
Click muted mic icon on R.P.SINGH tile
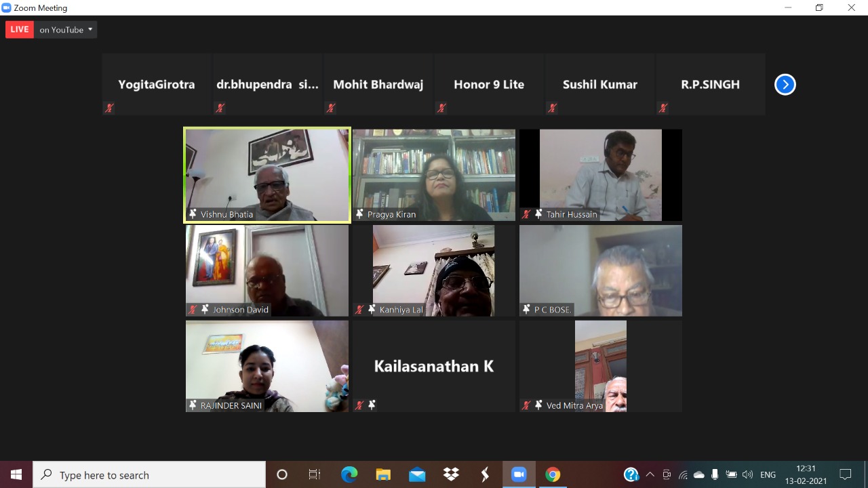[663, 108]
